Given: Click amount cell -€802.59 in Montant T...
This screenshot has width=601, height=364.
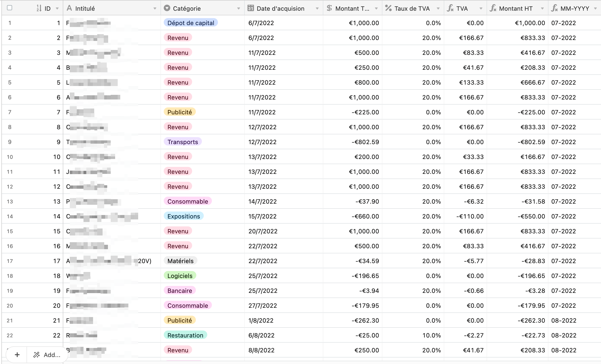Looking at the screenshot, I should [x=352, y=142].
